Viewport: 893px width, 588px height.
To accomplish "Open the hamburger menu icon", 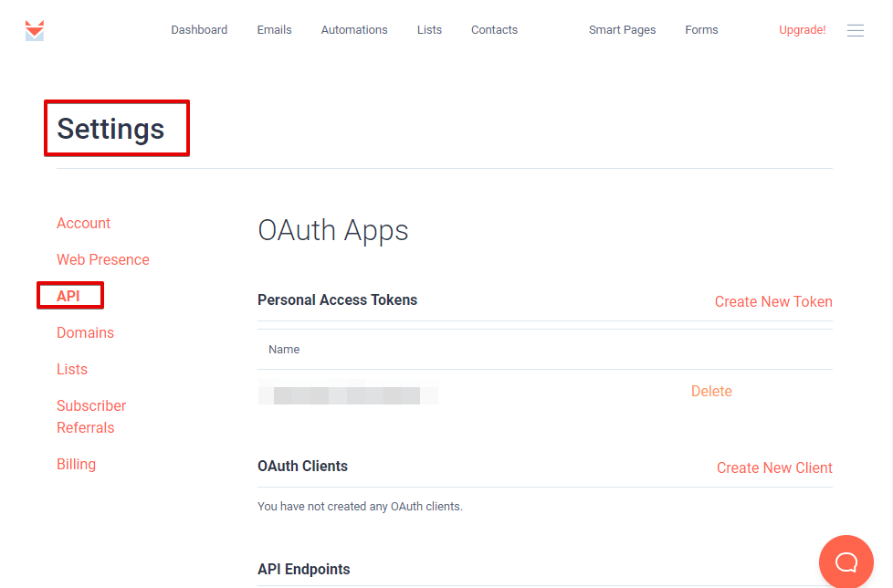I will pyautogui.click(x=855, y=30).
